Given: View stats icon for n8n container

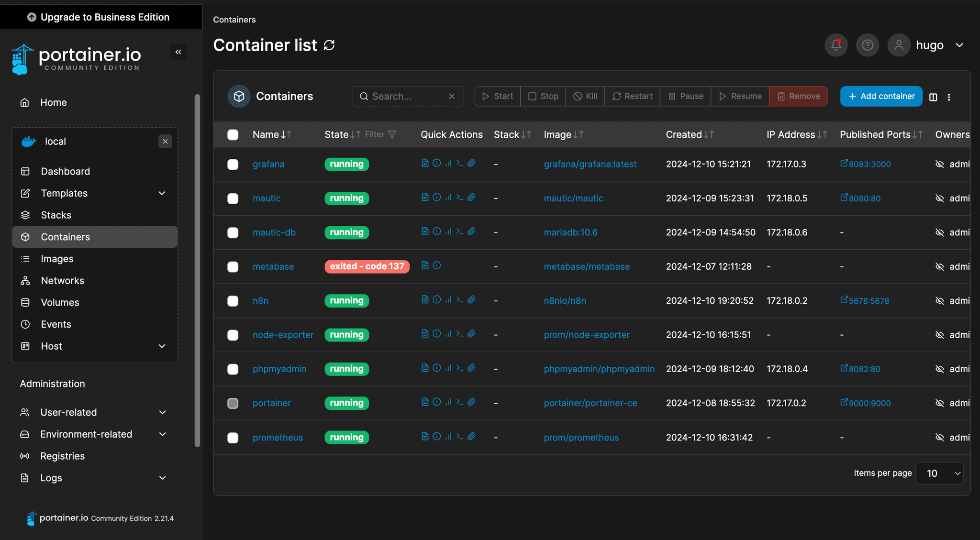Looking at the screenshot, I should pos(448,299).
